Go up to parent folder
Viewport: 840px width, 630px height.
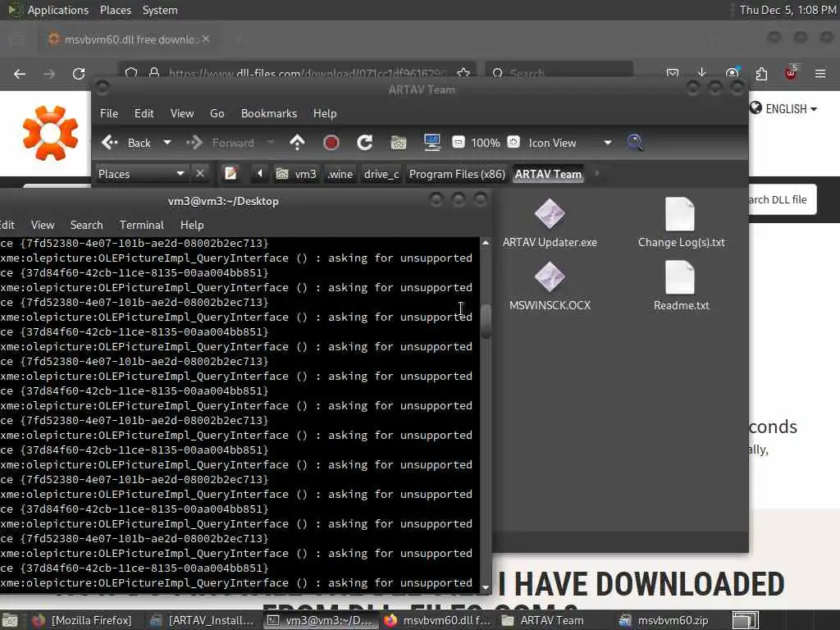coord(297,143)
